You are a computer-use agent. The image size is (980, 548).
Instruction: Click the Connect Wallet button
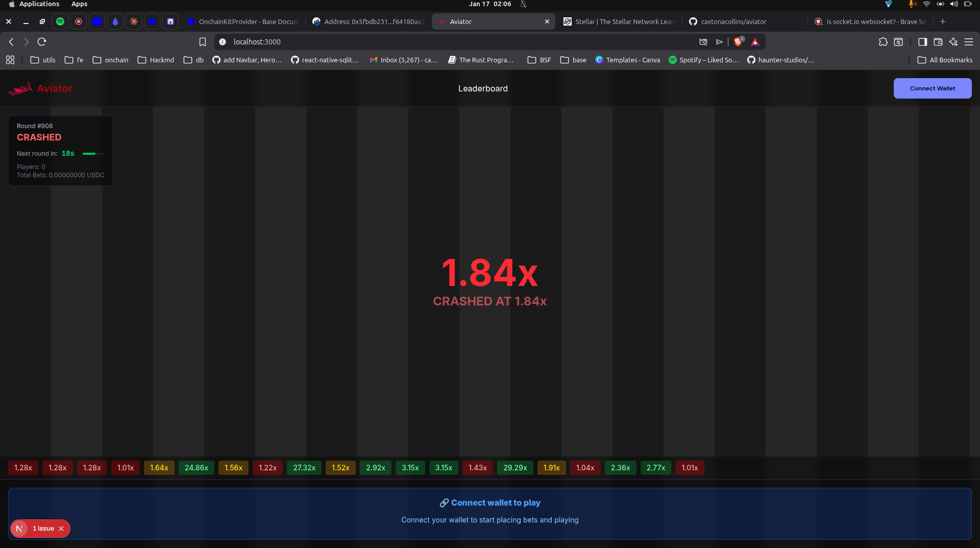[x=932, y=88]
